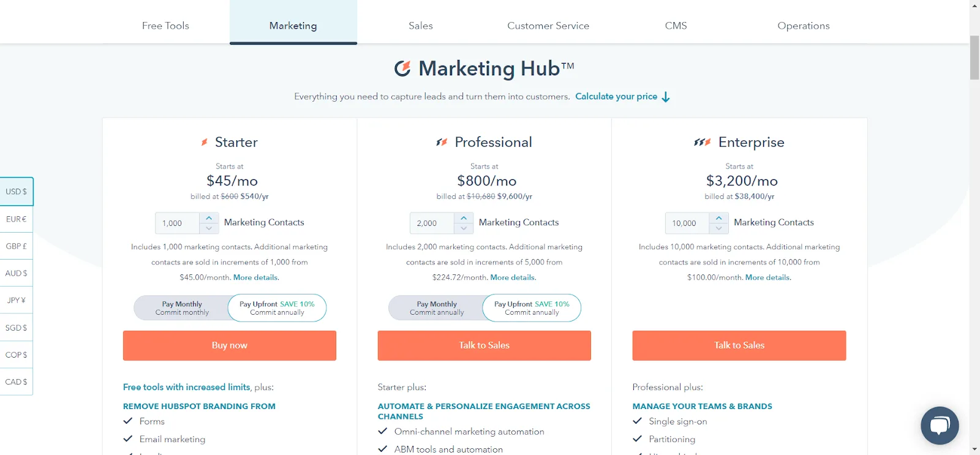980x455 pixels.
Task: Click the AUTOMATE & PERSONALIZE ENGAGEMENT heading
Action: click(x=484, y=411)
